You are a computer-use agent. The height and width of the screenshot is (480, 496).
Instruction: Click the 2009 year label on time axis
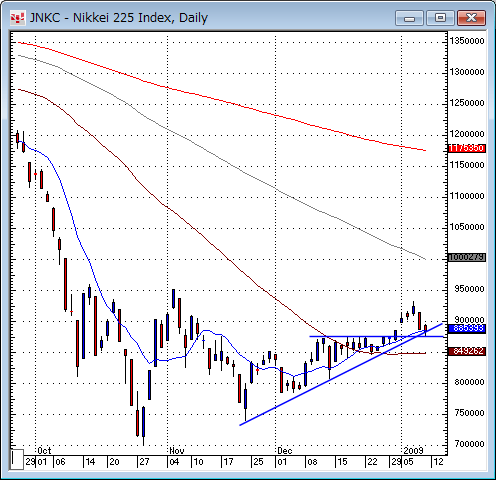point(413,451)
